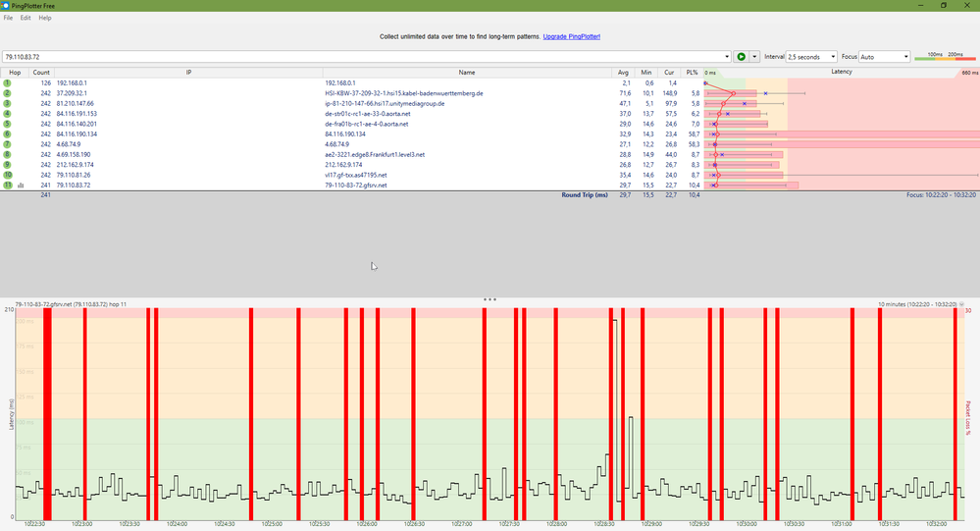Toggle the timeline graph icon on hop 11
This screenshot has width=980, height=531.
21,185
